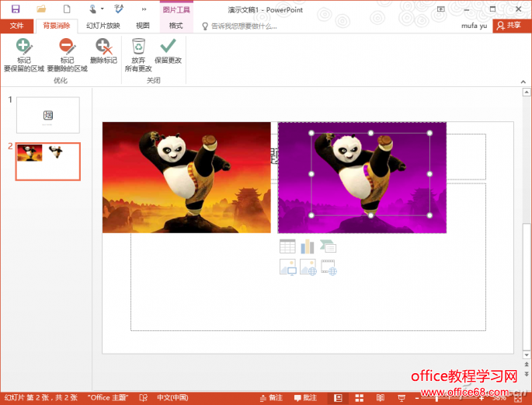
Task: Create a new blank document icon
Action: [67, 9]
